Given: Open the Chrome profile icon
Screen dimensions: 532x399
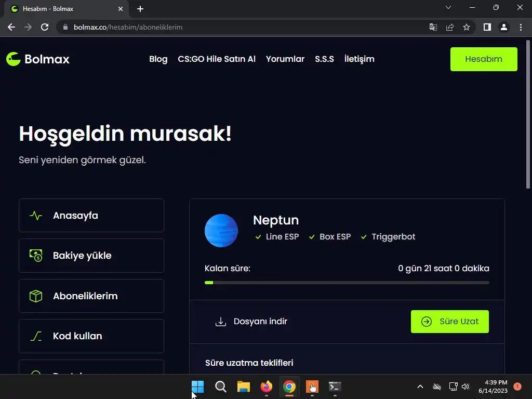Looking at the screenshot, I should click(504, 27).
